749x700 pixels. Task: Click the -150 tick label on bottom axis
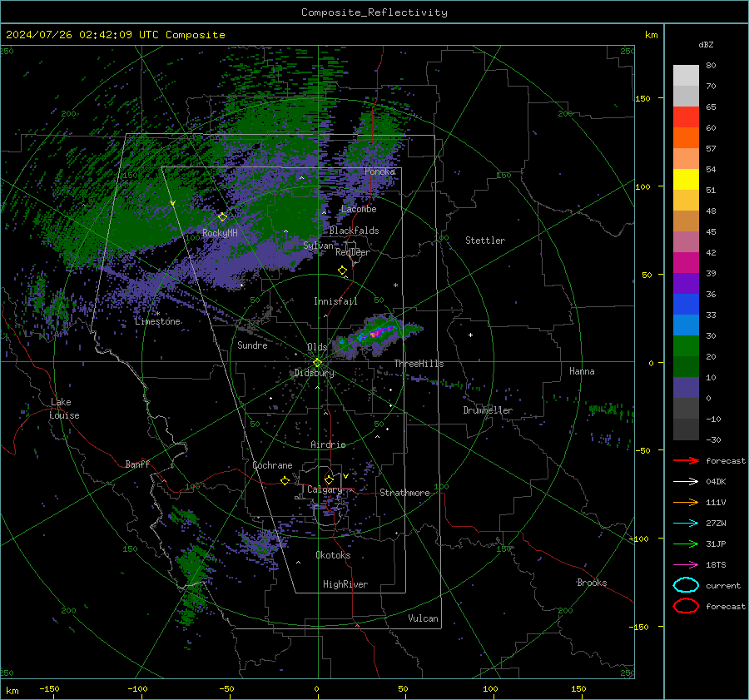click(49, 688)
